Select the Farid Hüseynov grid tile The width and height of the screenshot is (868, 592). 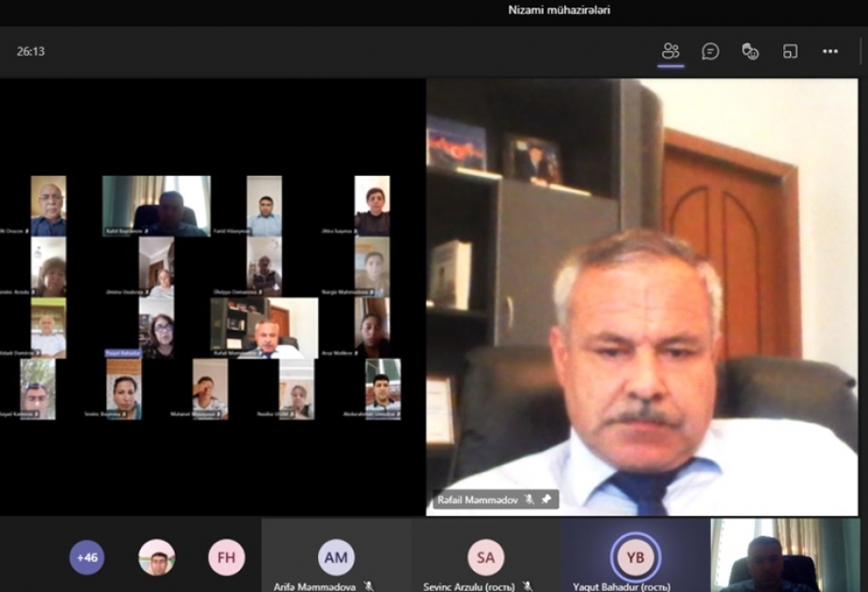[264, 206]
